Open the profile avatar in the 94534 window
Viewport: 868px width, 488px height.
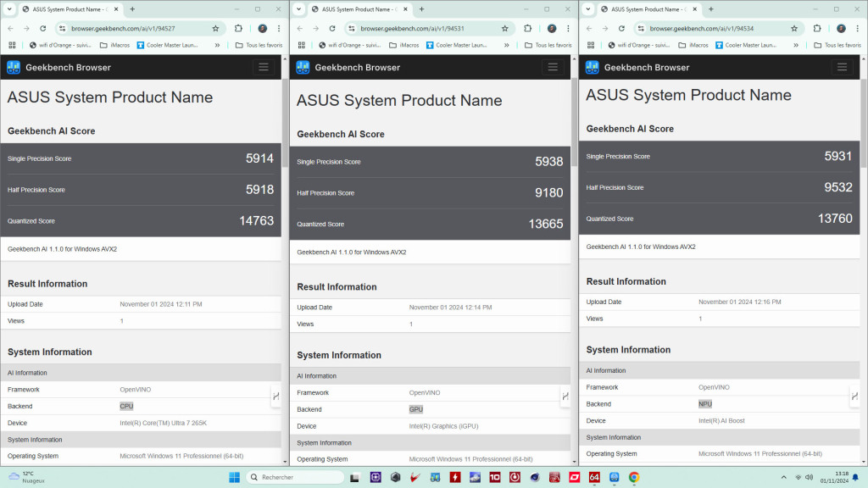tap(842, 28)
